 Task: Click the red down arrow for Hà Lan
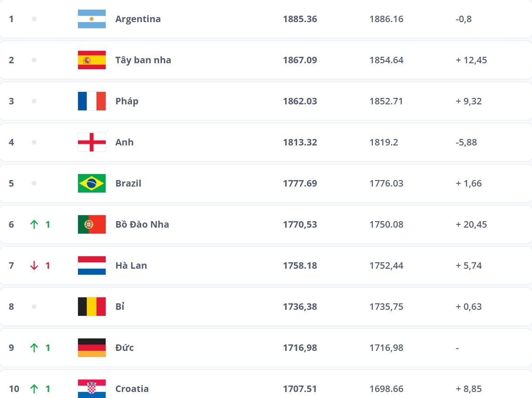point(34,265)
